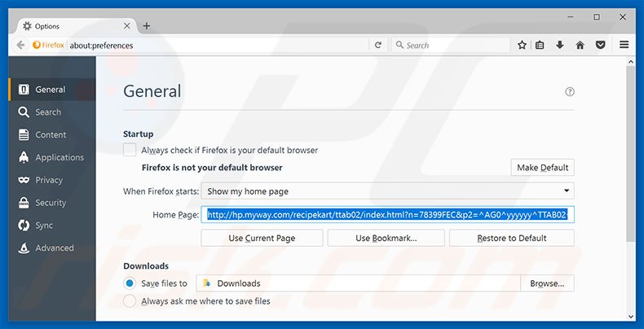Click the Downloads section heading
This screenshot has width=644, height=329.
point(146,265)
